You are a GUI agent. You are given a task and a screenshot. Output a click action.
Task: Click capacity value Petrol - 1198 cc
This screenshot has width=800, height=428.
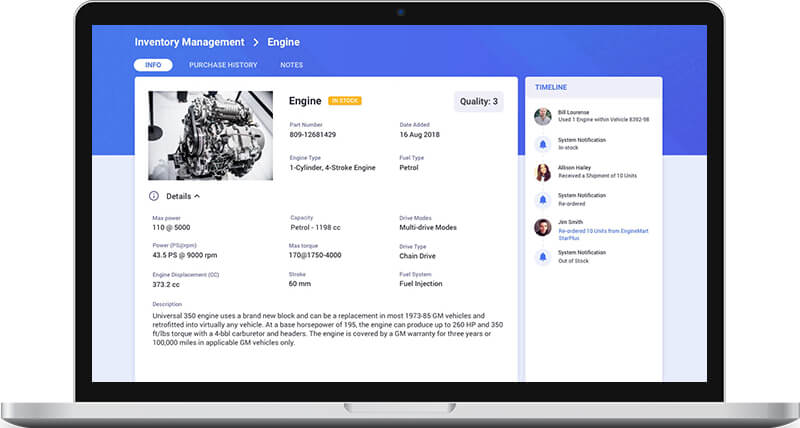click(x=315, y=228)
